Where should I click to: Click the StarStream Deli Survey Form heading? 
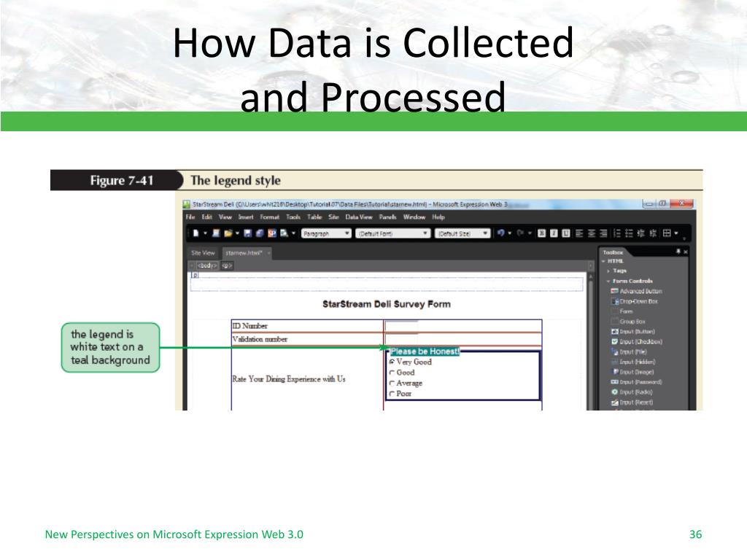[387, 304]
